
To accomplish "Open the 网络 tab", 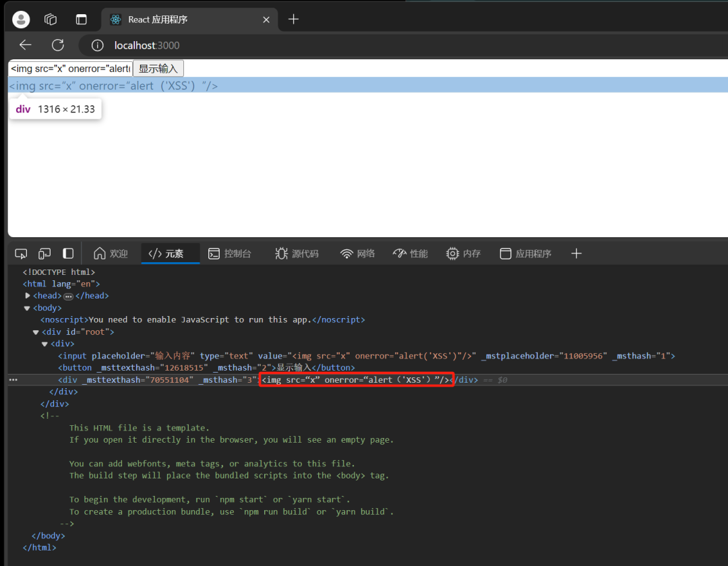I will click(357, 253).
